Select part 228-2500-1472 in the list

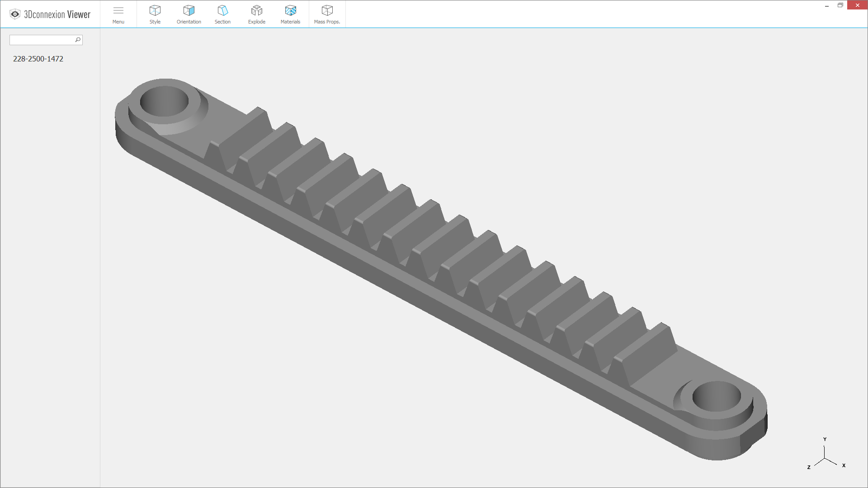click(38, 59)
